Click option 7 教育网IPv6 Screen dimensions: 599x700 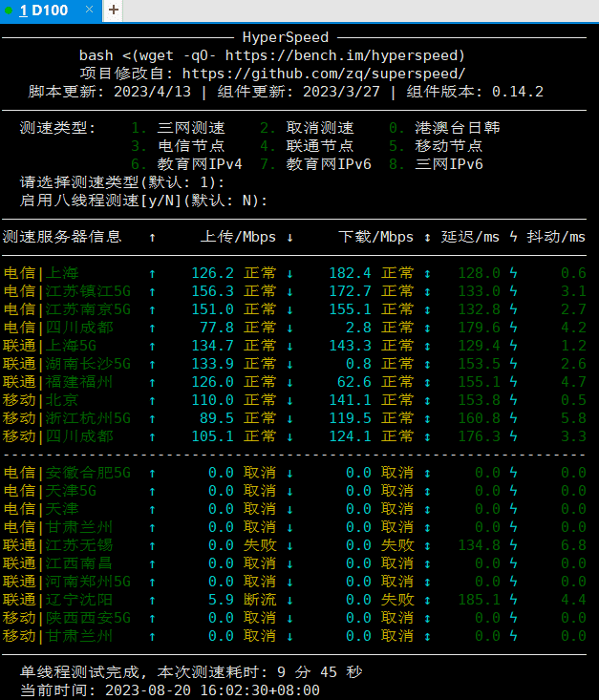pos(316,164)
